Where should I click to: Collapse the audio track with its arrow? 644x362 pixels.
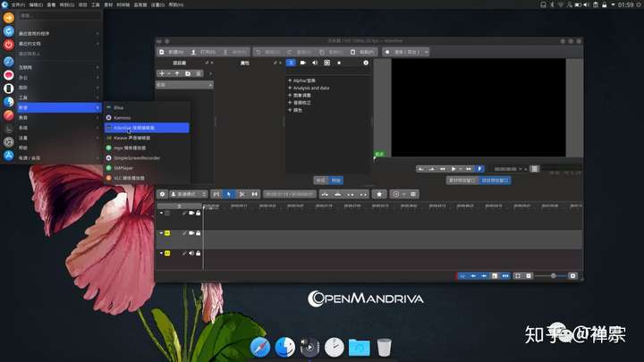161,253
